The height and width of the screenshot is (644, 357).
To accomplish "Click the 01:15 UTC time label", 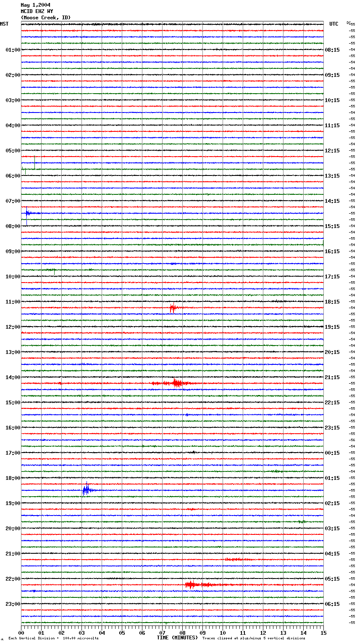I will 332,478.
